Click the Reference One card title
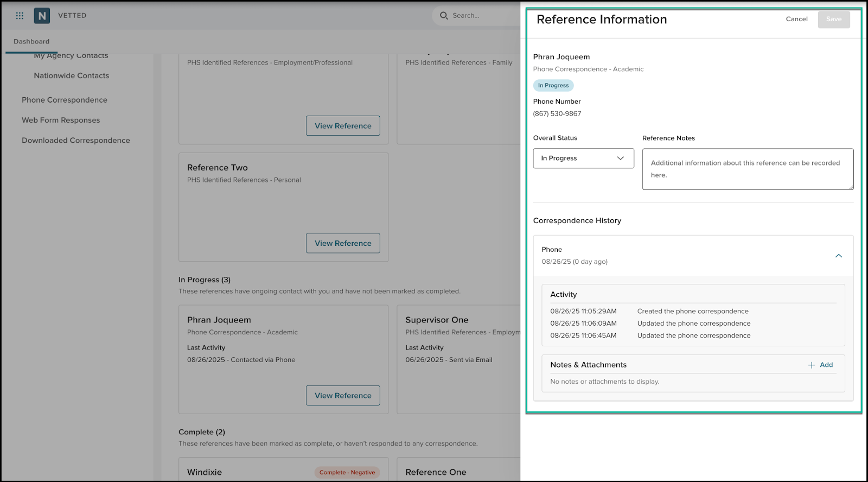868x482 pixels. [x=436, y=472]
